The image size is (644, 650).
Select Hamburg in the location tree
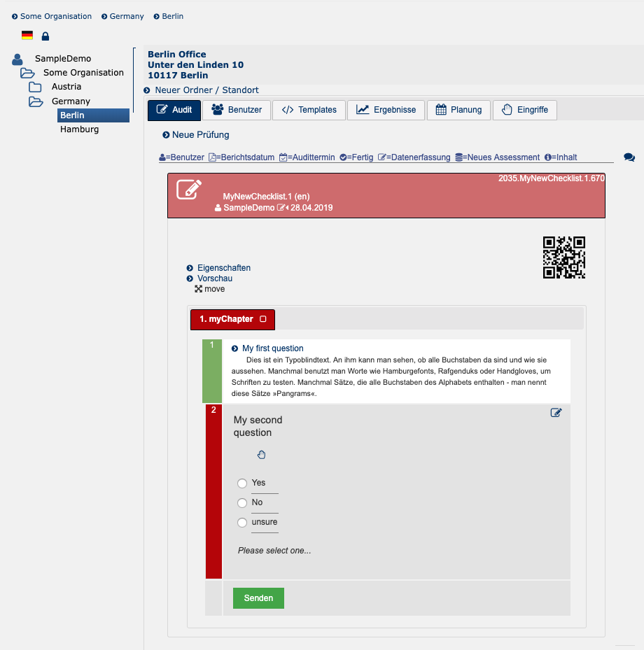tap(79, 129)
